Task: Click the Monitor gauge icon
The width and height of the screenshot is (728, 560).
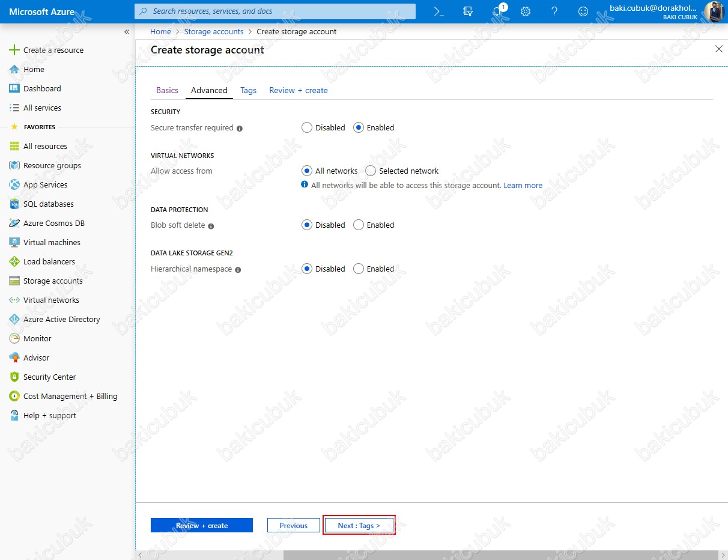Action: coord(14,338)
